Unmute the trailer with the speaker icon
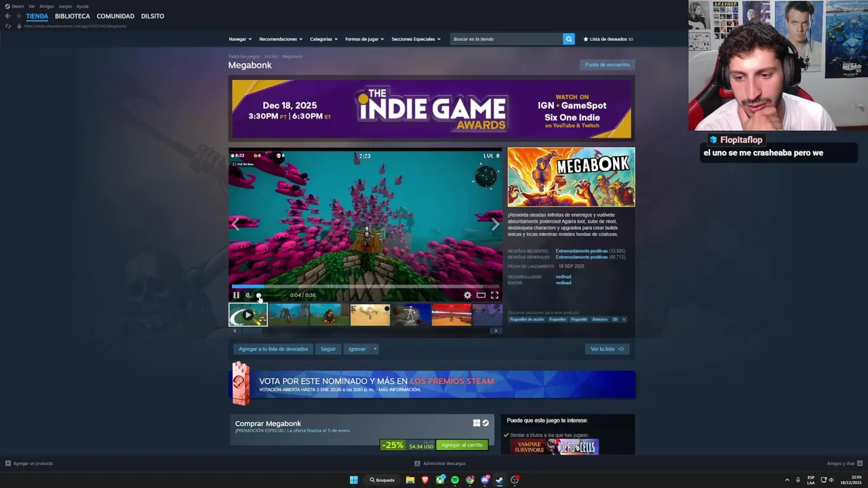Image resolution: width=868 pixels, height=488 pixels. [x=248, y=295]
